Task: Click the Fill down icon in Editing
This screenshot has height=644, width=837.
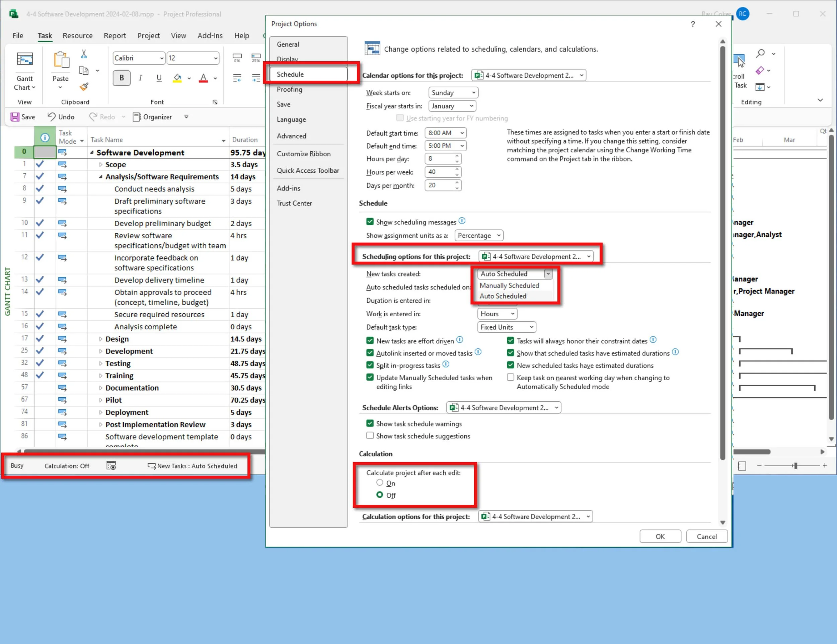Action: tap(760, 87)
